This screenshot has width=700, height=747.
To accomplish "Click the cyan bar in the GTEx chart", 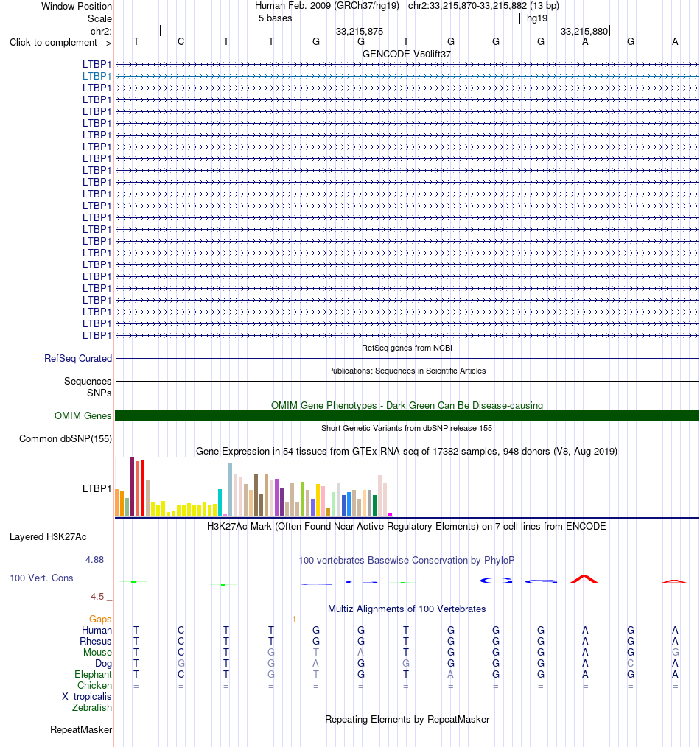I will [220, 503].
